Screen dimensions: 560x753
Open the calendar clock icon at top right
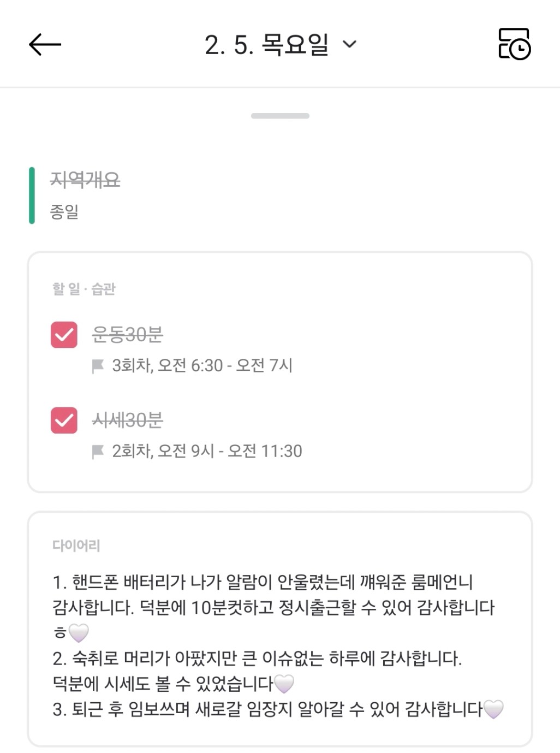[514, 44]
